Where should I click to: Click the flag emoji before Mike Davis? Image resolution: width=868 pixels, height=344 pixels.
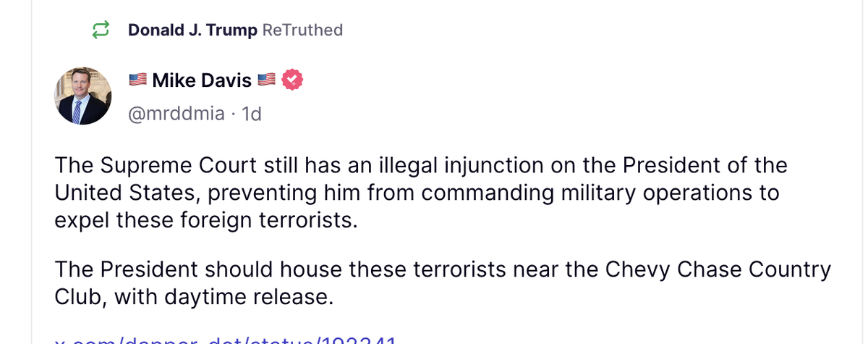pos(137,80)
